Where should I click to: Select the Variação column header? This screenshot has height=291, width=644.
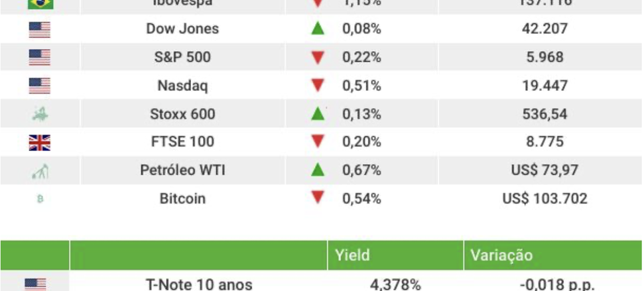point(501,255)
